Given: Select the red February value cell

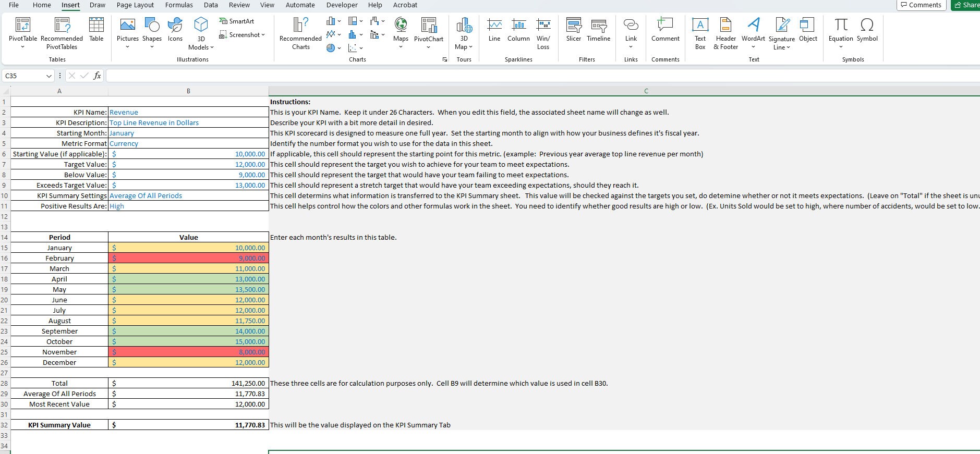Looking at the screenshot, I should pyautogui.click(x=188, y=258).
